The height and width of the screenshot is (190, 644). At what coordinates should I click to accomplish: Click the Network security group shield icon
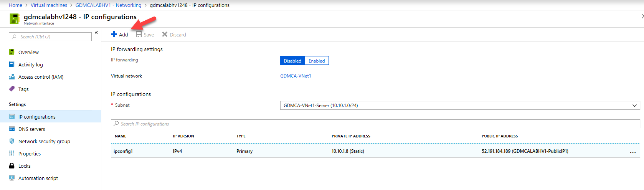12,141
